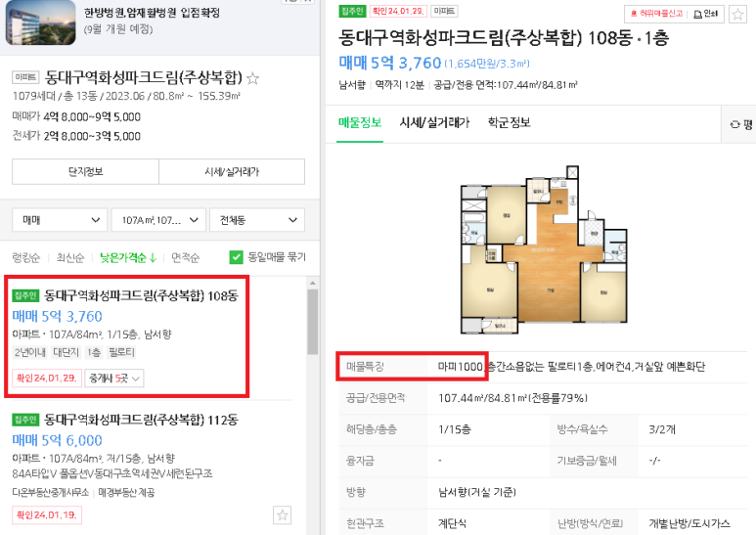Switch to the 시세/실거래가 tab
The height and width of the screenshot is (535, 756).
click(x=434, y=122)
